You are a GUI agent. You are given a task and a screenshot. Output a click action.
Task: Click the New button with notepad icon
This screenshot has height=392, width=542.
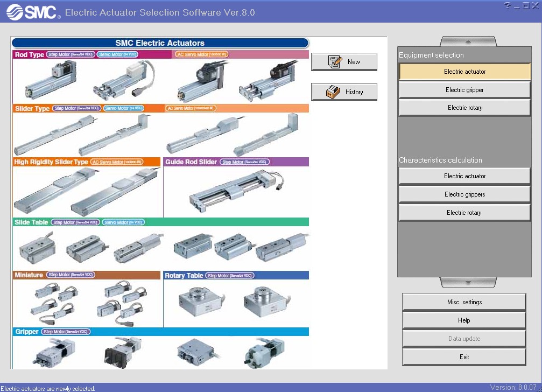344,62
